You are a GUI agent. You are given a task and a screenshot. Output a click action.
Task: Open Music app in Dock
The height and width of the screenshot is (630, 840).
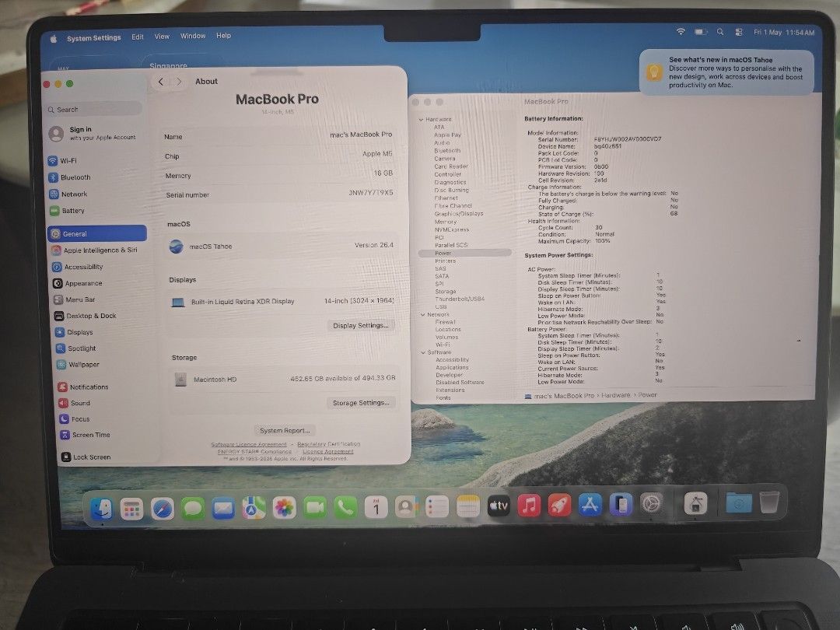point(529,506)
